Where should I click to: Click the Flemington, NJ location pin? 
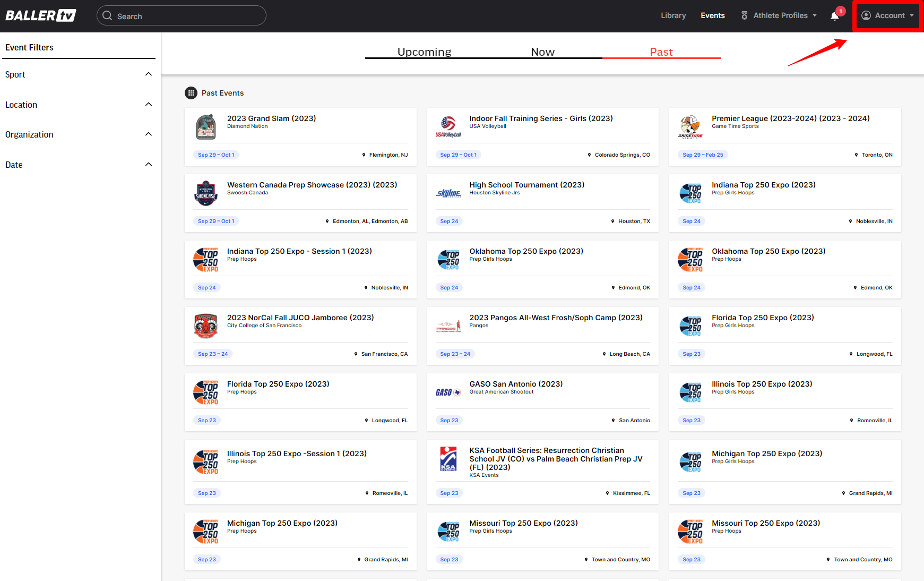click(364, 155)
